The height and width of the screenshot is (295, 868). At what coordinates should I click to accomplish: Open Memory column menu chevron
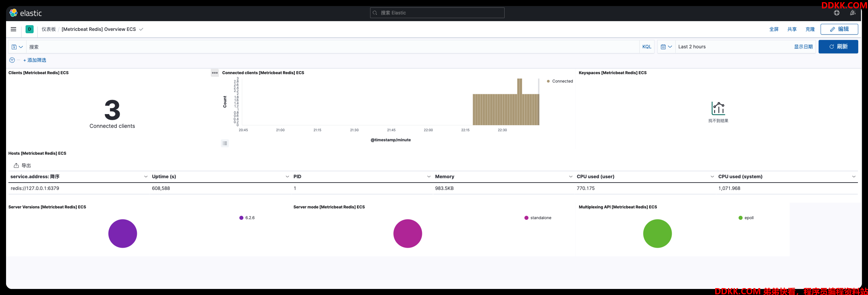pyautogui.click(x=570, y=177)
